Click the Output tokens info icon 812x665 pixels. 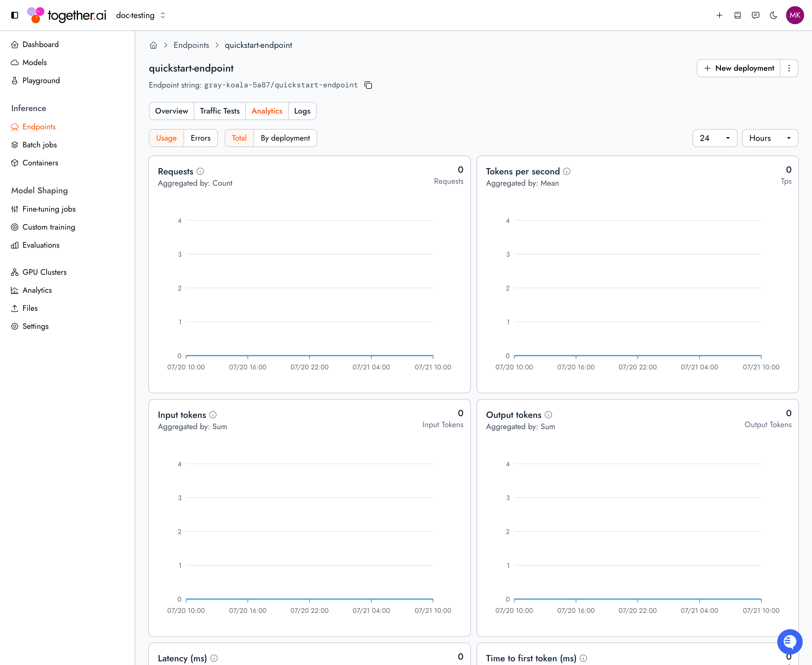548,415
